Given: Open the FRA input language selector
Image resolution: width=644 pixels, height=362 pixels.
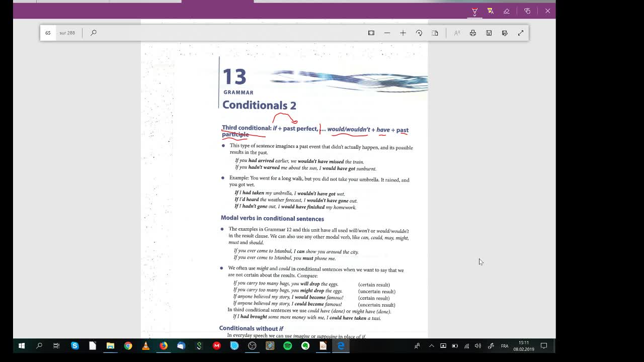Looking at the screenshot, I should (x=504, y=346).
